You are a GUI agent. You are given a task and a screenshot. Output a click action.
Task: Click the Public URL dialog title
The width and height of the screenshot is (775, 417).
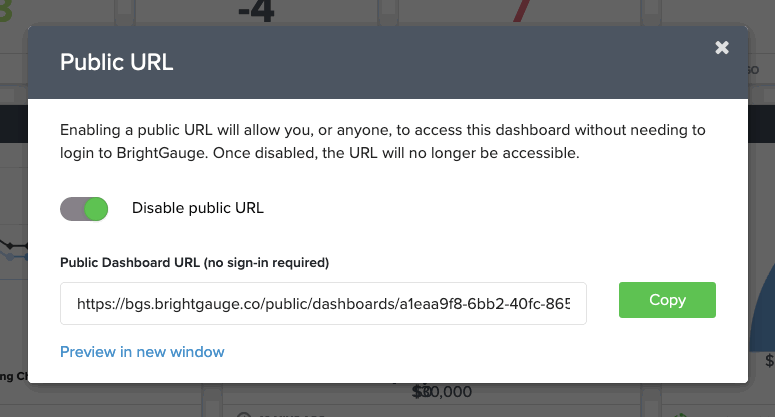tap(117, 62)
